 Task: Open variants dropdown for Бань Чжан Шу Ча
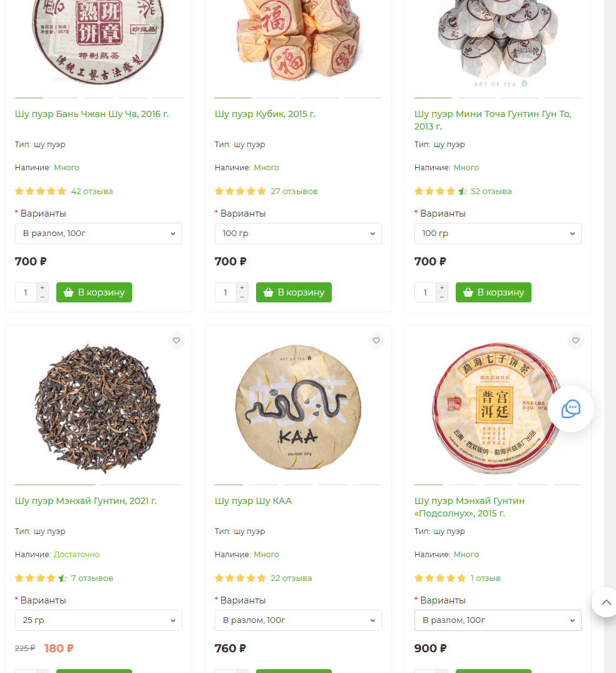[x=98, y=234]
